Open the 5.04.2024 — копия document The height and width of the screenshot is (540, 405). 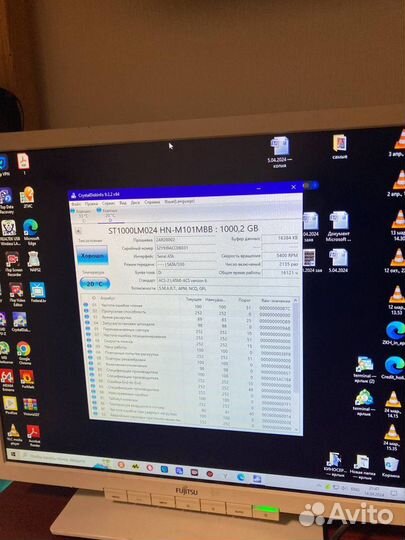coord(280,152)
